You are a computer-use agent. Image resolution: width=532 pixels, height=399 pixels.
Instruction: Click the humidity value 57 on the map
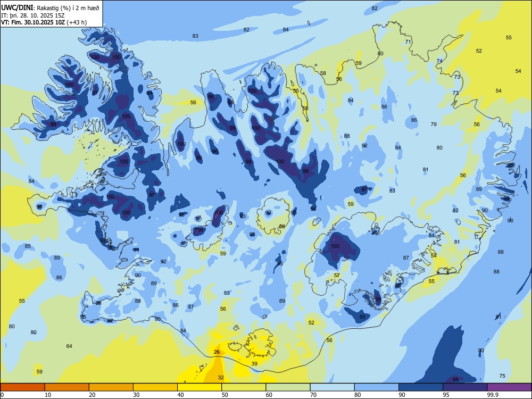coord(337,276)
